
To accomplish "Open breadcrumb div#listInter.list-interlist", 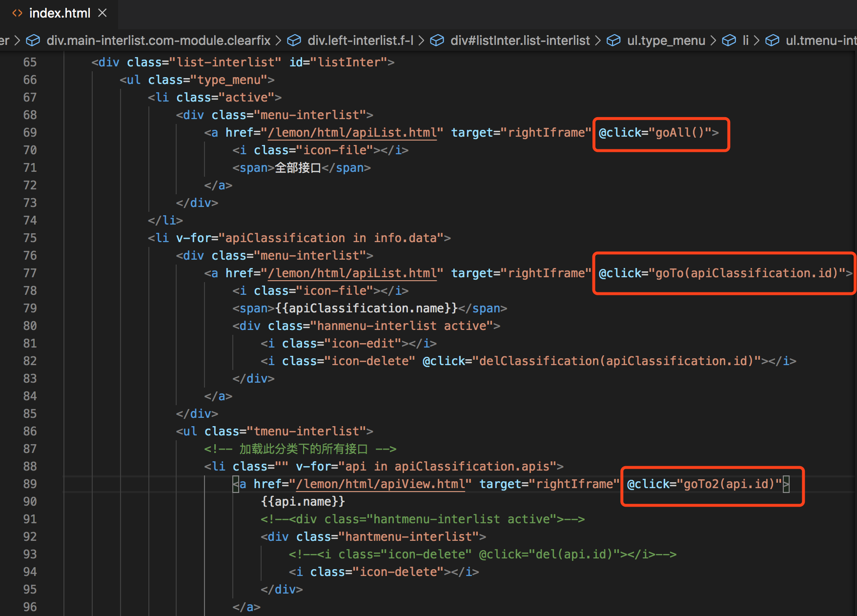I will pos(520,41).
